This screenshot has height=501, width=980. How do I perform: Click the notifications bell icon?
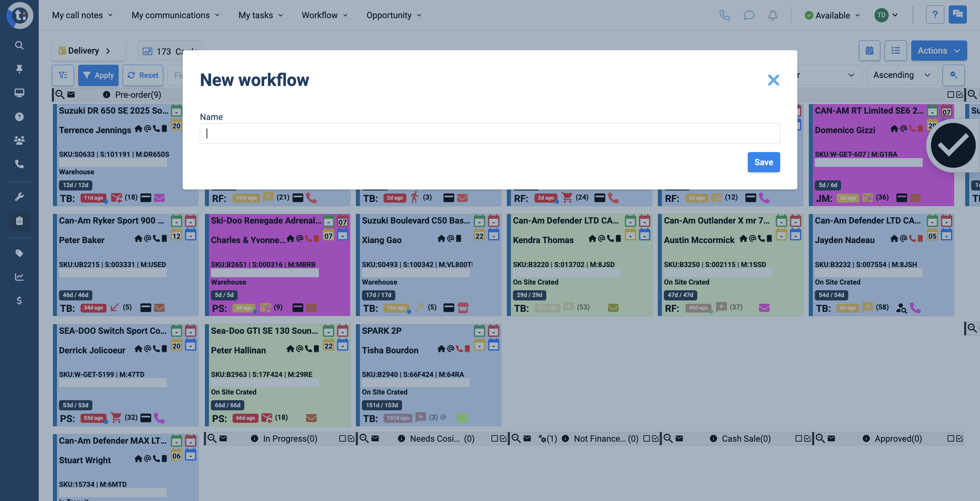773,15
